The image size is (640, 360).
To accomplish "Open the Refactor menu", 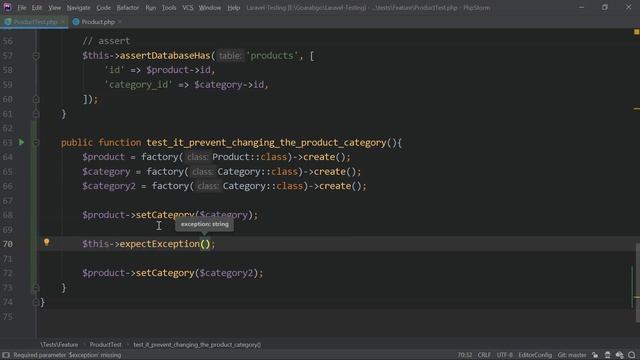I will 128,7.
